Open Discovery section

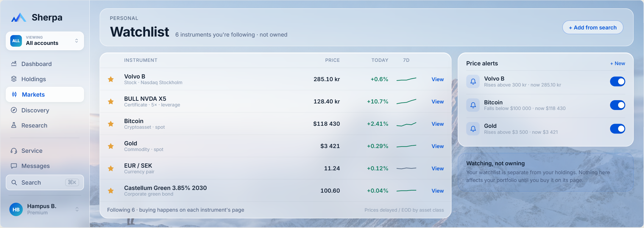[45, 110]
